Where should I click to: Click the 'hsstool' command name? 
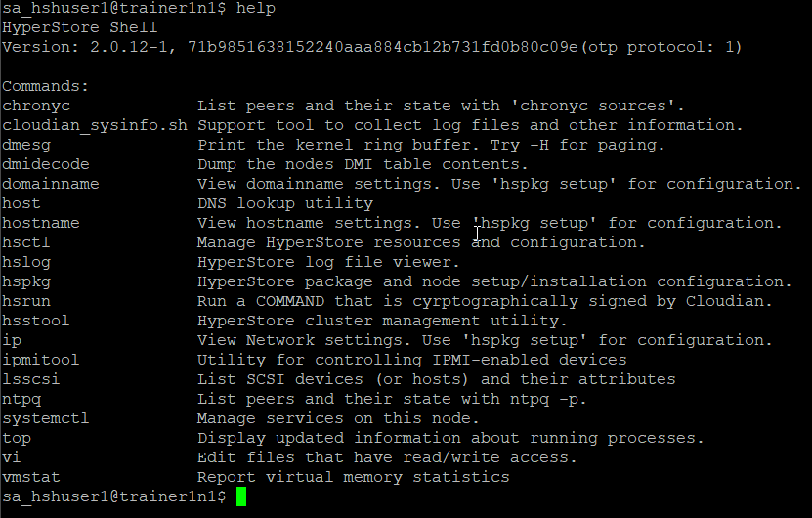pyautogui.click(x=36, y=321)
